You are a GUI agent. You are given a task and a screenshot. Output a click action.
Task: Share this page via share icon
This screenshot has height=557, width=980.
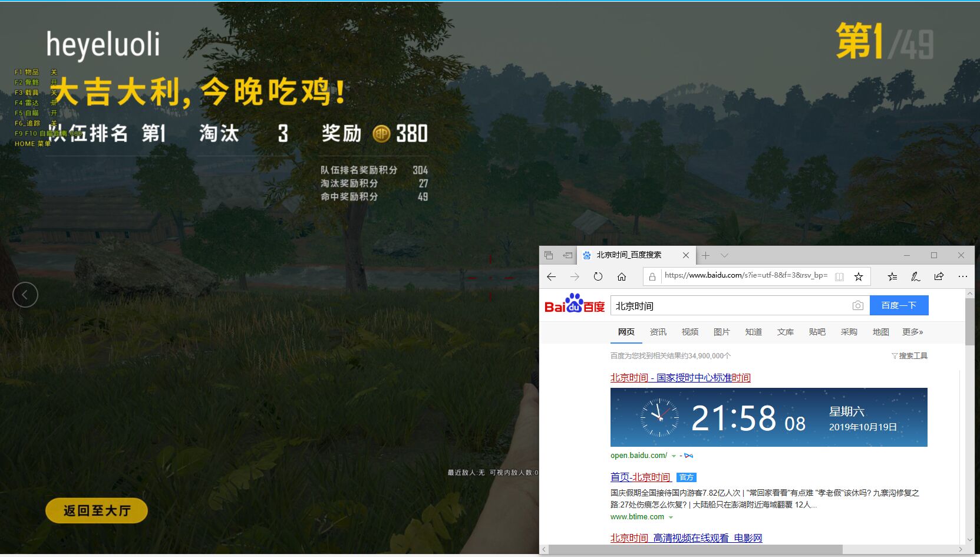pos(939,276)
